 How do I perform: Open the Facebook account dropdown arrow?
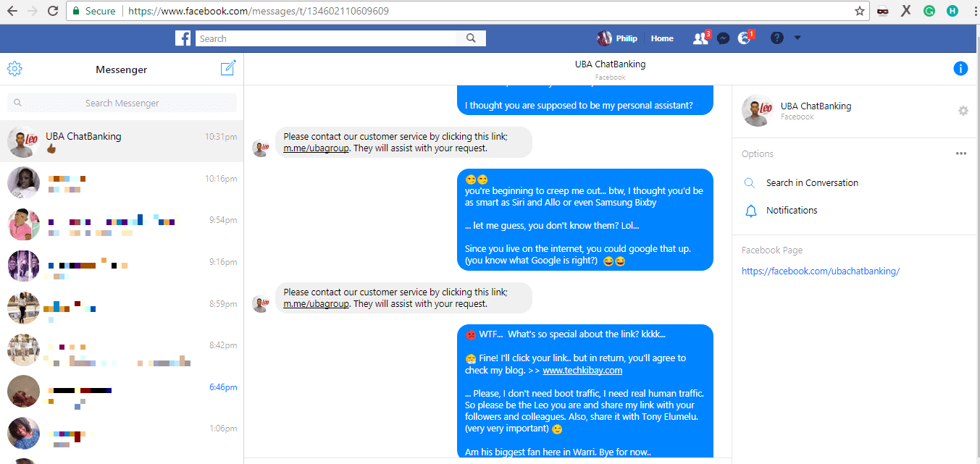click(797, 38)
